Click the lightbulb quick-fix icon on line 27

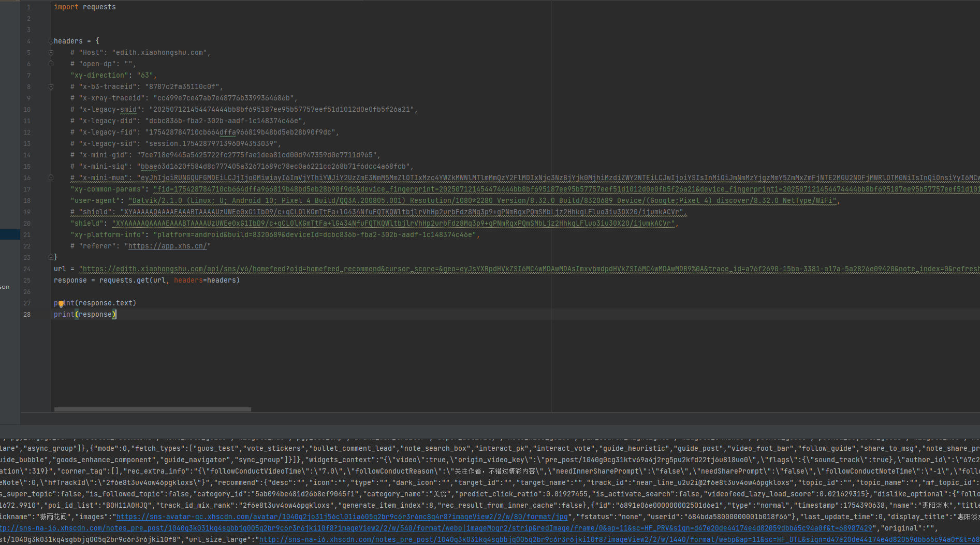point(62,303)
